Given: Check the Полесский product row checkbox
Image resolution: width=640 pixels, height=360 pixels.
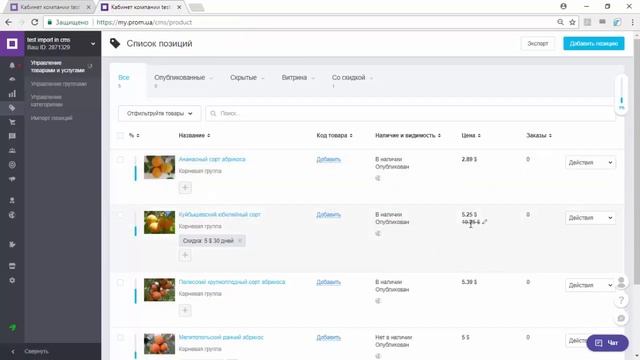Looking at the screenshot, I should click(120, 282).
